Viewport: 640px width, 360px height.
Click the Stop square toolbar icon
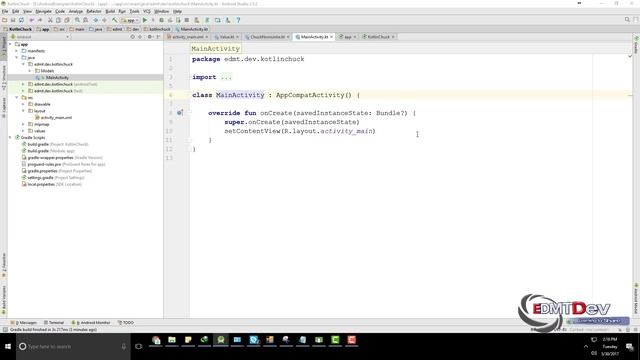(187, 20)
